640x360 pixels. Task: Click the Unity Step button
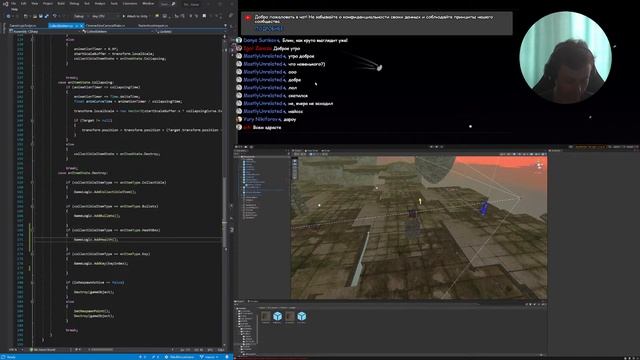click(x=442, y=147)
